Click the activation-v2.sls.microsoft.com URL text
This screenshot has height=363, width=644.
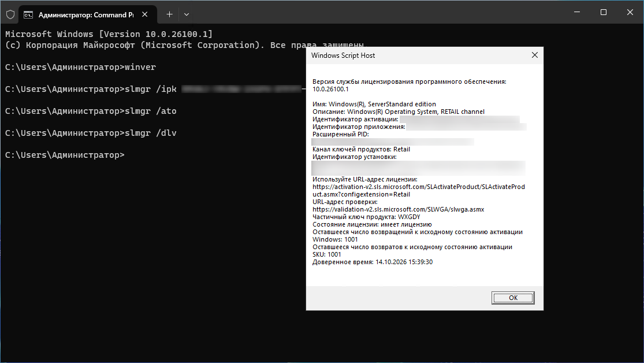419,190
